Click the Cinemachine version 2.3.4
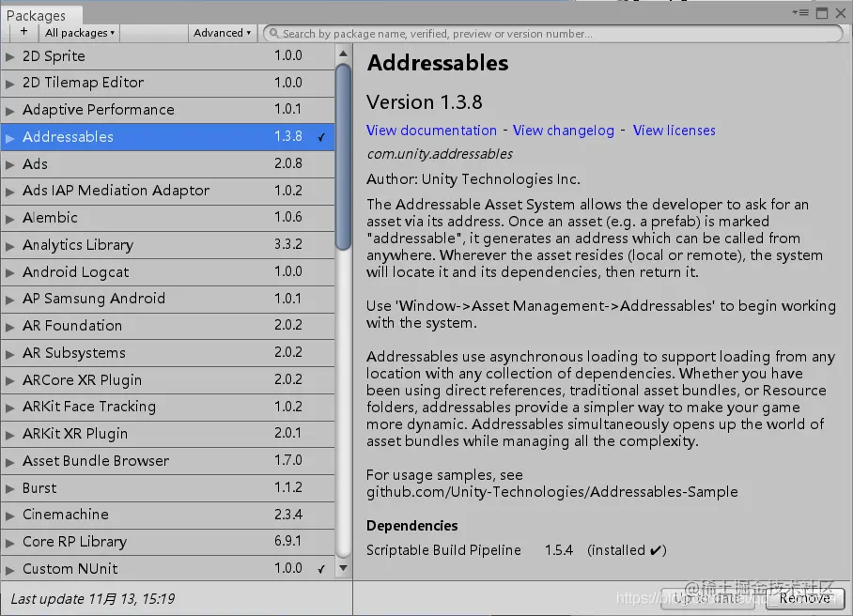The width and height of the screenshot is (853, 616). pyautogui.click(x=288, y=515)
